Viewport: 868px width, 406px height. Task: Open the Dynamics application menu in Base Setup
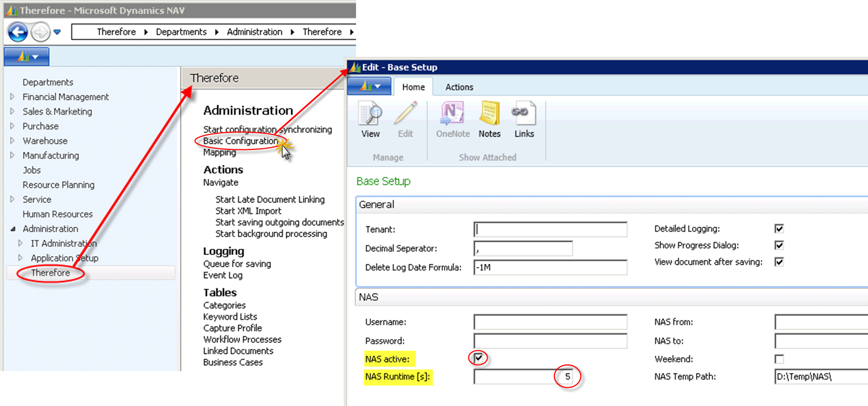click(370, 86)
